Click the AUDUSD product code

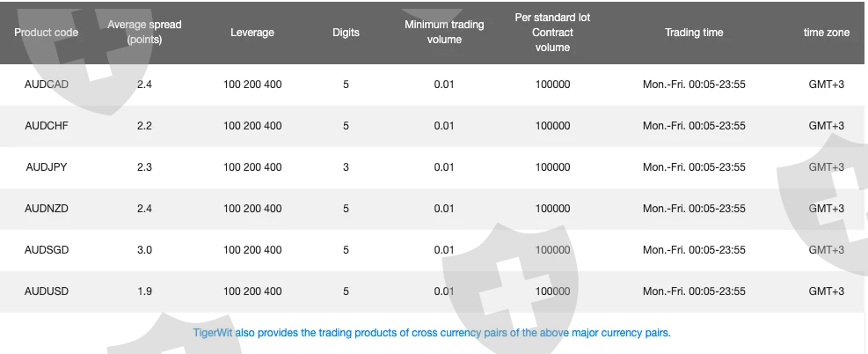pyautogui.click(x=47, y=291)
